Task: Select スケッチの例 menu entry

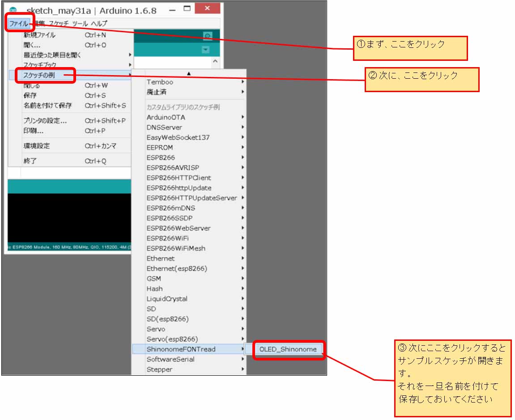Action: (x=70, y=75)
